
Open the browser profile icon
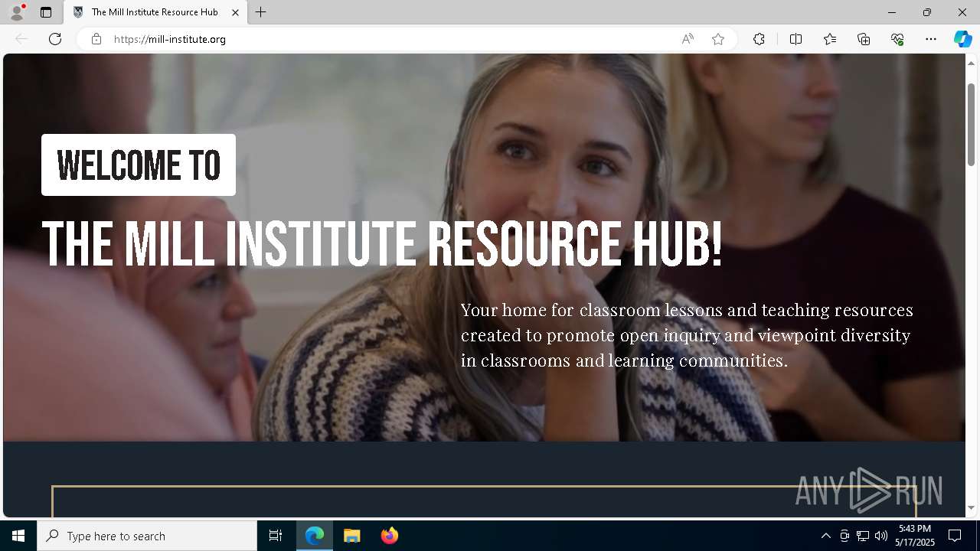pyautogui.click(x=17, y=12)
